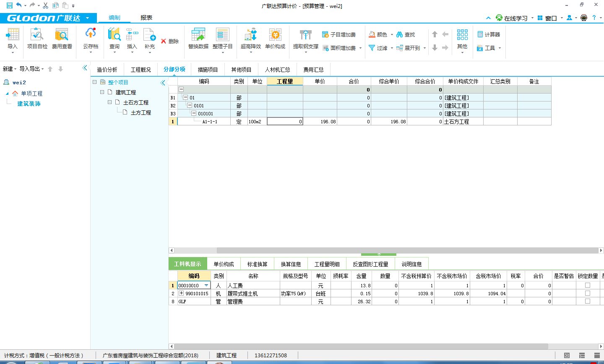Screen dimensions: 604x364
Task: Switch to the 报表 ribbon tab
Action: 146,18
